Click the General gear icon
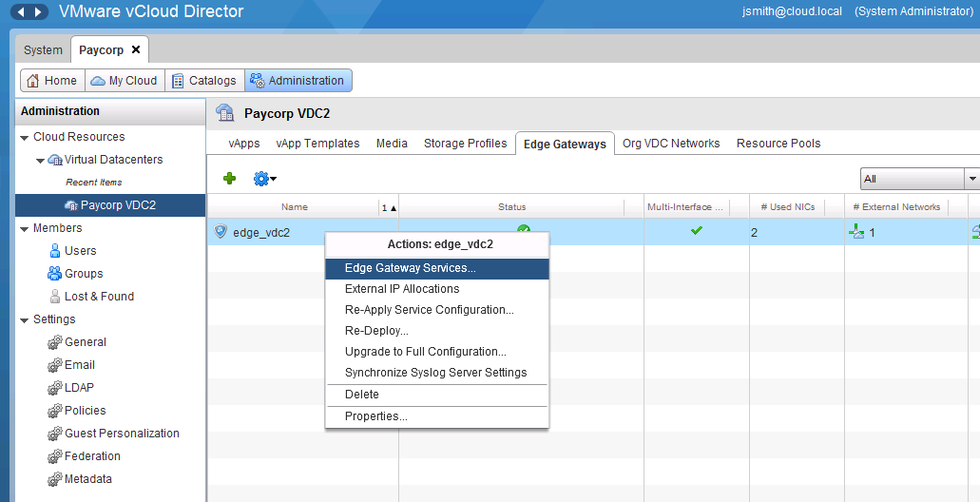Screen dimensions: 980x502 (55, 342)
